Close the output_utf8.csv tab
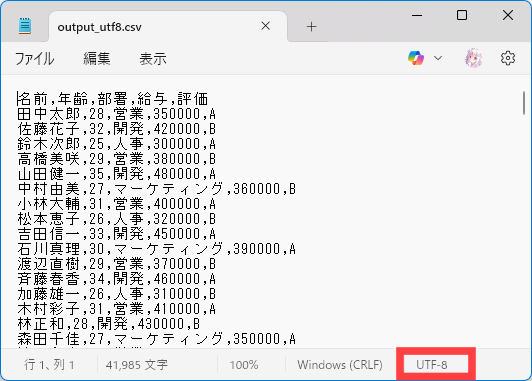 tap(266, 26)
